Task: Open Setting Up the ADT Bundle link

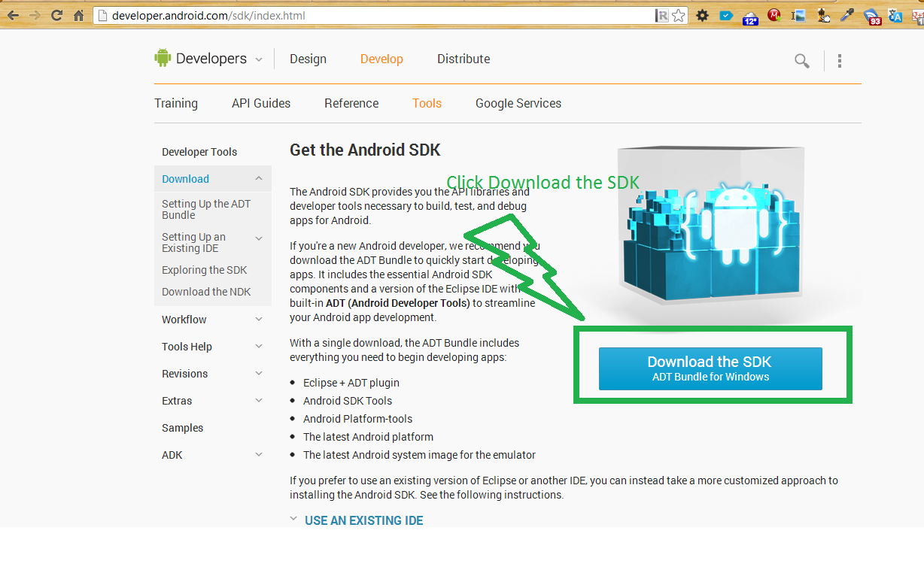Action: 206,209
